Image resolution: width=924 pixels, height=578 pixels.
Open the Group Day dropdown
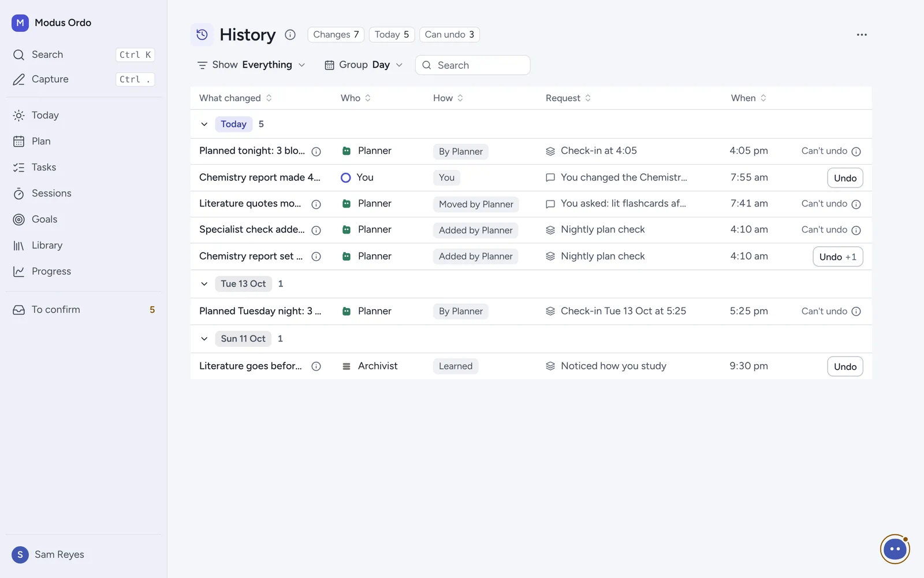point(363,65)
